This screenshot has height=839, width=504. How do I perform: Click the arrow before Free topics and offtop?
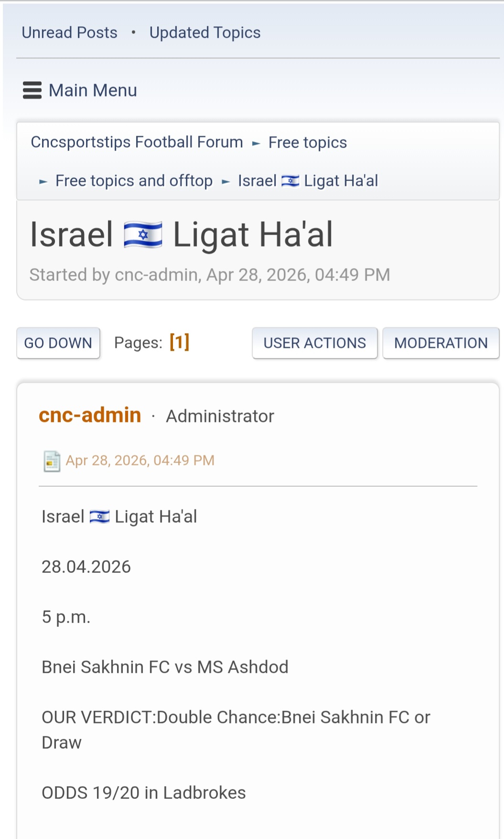(43, 182)
